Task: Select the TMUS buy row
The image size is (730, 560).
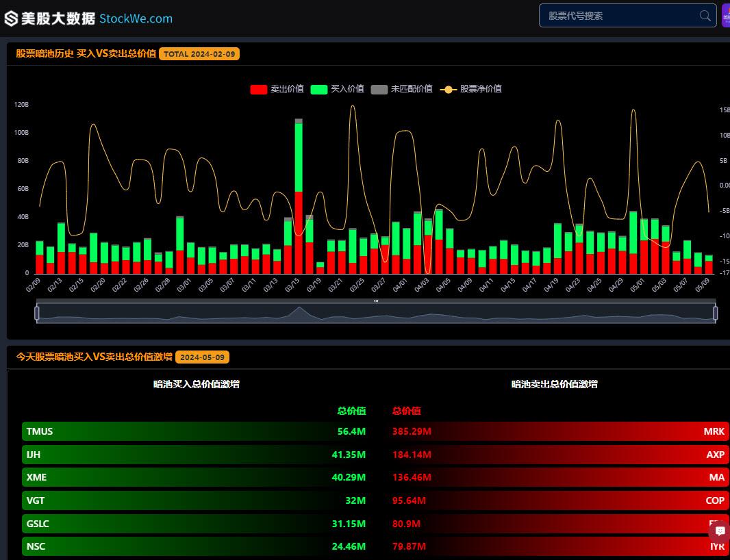Action: pyautogui.click(x=194, y=431)
